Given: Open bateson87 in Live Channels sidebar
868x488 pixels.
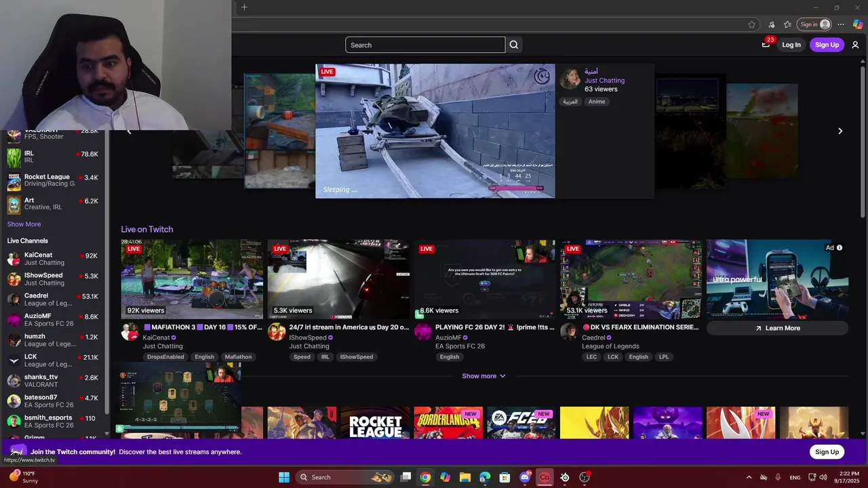Looking at the screenshot, I should pyautogui.click(x=53, y=401).
